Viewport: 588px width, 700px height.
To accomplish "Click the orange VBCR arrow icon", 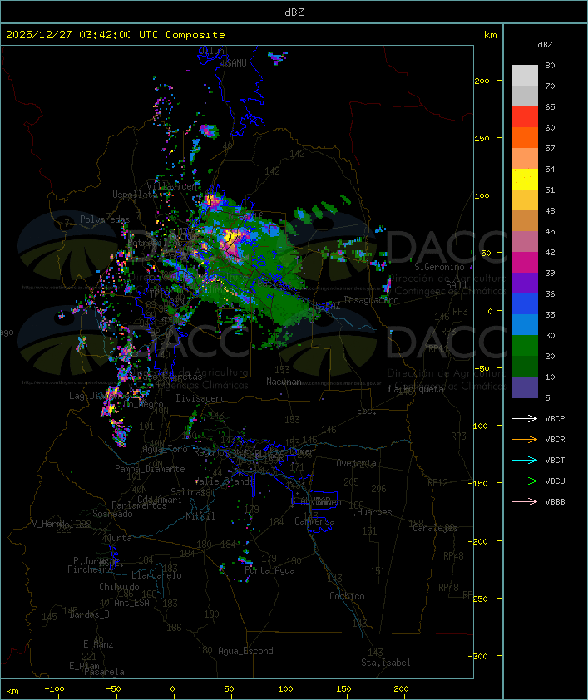I will pyautogui.click(x=525, y=439).
